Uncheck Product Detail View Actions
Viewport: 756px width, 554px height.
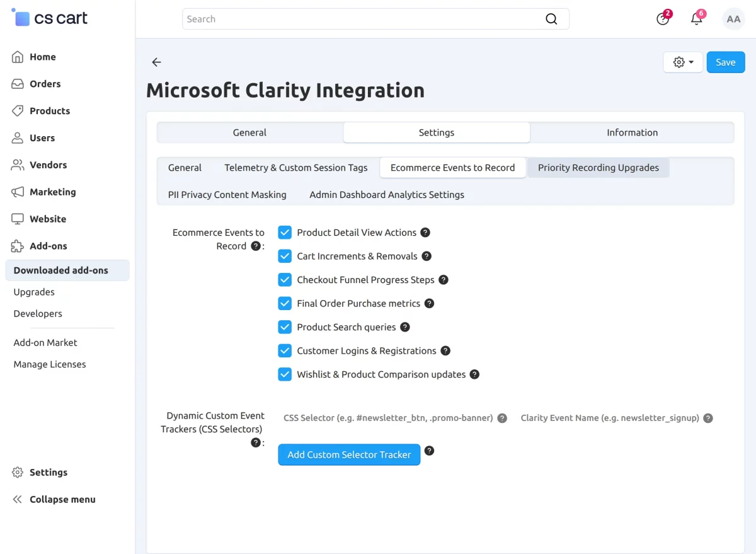click(285, 233)
